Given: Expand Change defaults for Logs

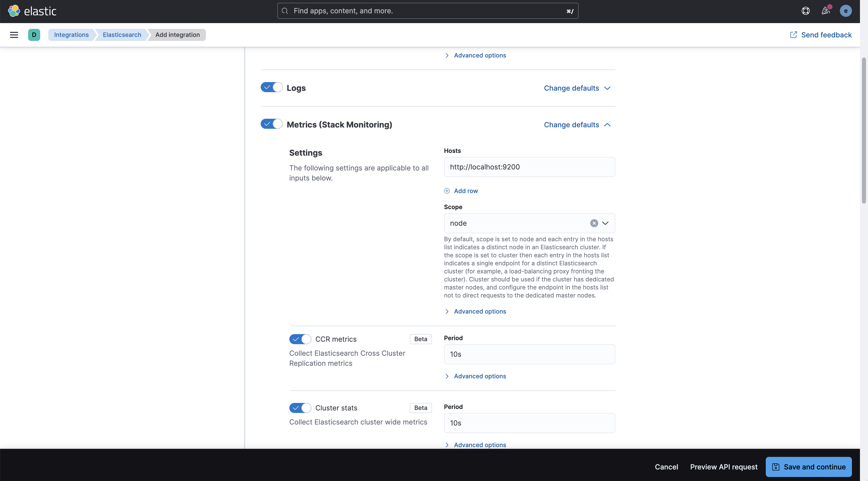Looking at the screenshot, I should tap(577, 88).
